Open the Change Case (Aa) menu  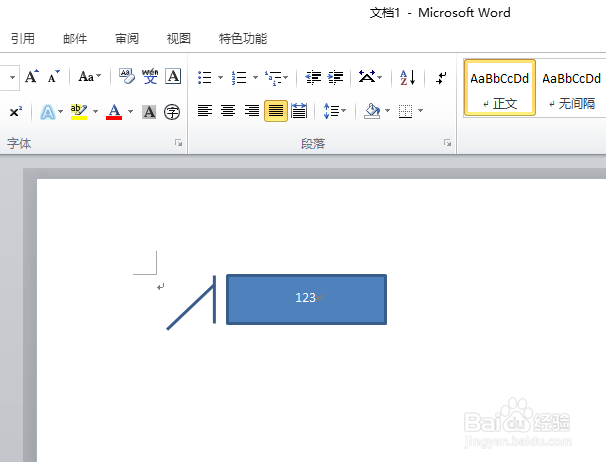click(89, 77)
